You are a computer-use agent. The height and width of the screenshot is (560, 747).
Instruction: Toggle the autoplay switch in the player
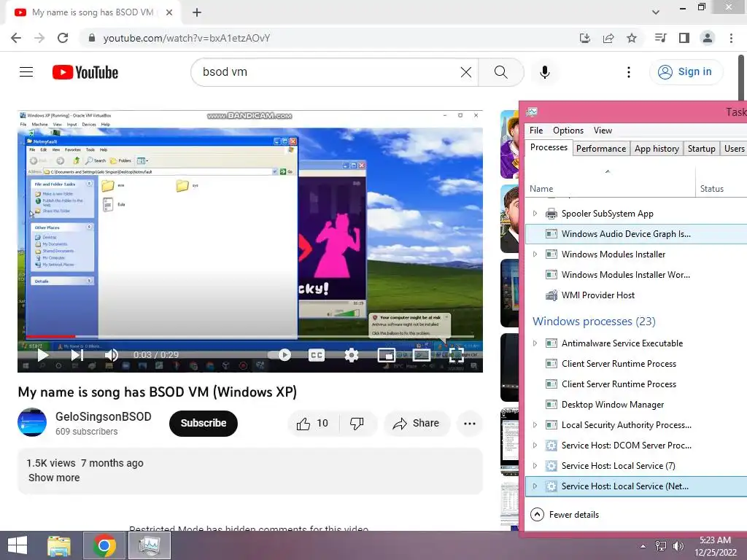click(x=279, y=355)
